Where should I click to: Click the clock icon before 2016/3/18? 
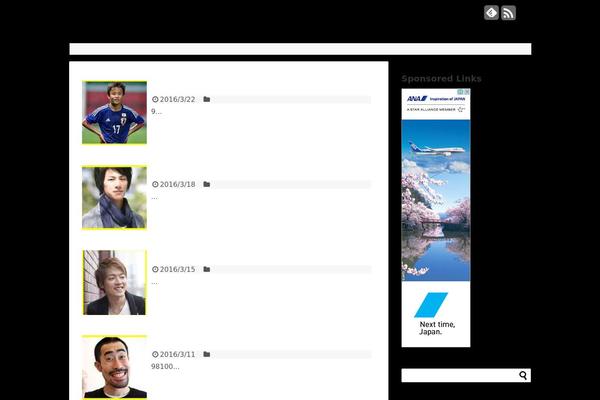click(155, 184)
